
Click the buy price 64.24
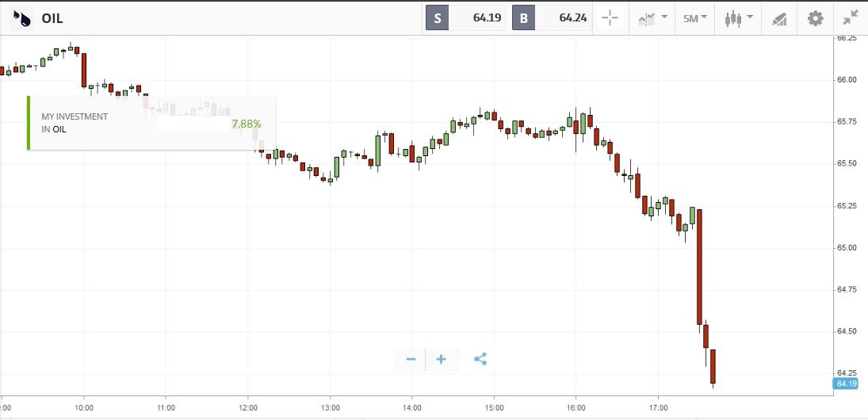coord(573,17)
